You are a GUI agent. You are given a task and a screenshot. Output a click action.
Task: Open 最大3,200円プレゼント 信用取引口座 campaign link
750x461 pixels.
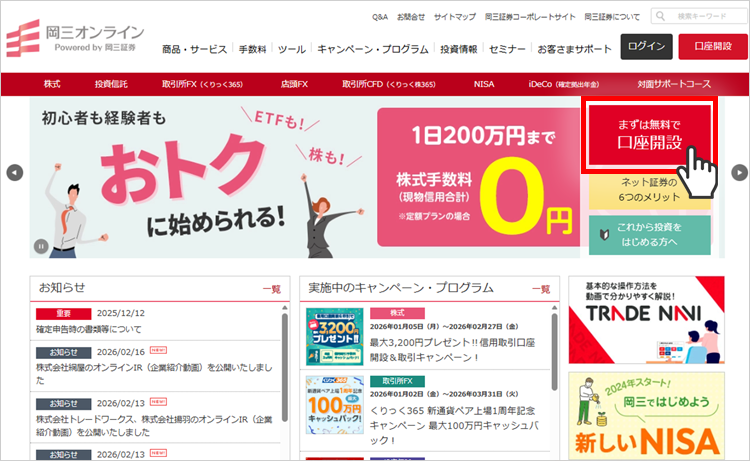pyautogui.click(x=452, y=350)
